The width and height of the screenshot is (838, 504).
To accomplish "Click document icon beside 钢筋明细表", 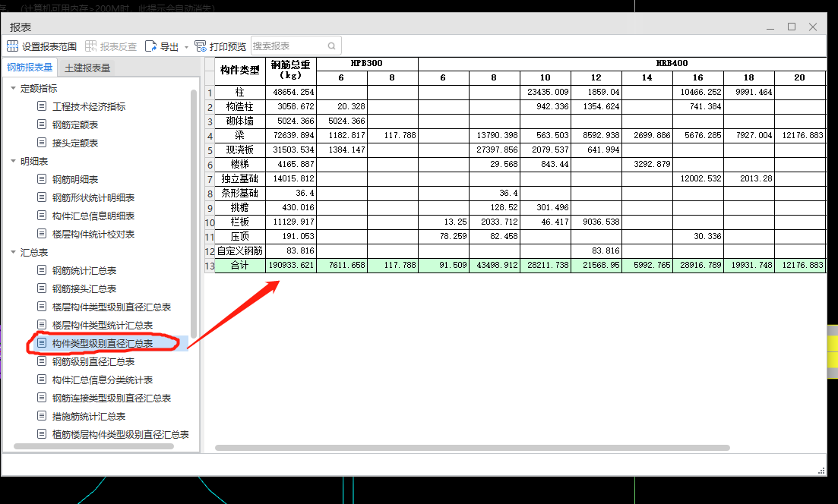I will tap(42, 179).
